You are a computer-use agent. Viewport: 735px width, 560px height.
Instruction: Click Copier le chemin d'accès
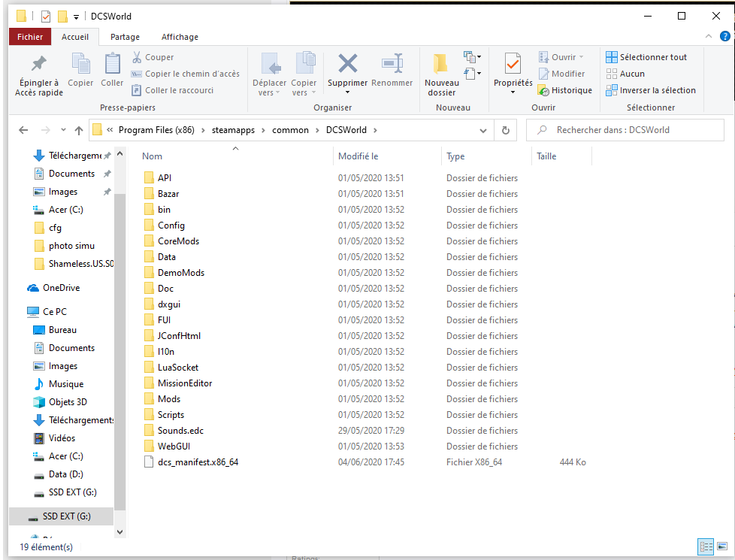coord(186,74)
